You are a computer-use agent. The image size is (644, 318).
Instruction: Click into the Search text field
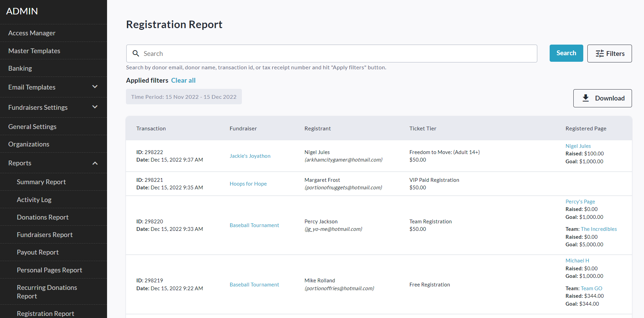(336, 54)
